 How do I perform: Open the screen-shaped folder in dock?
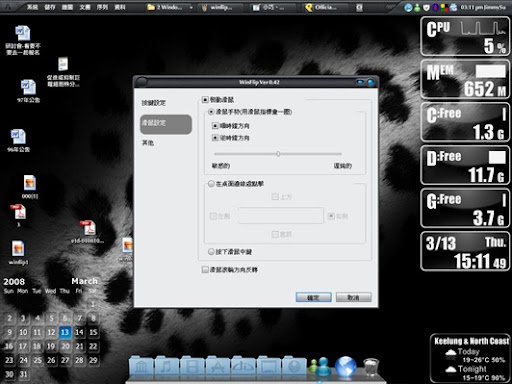[269, 367]
